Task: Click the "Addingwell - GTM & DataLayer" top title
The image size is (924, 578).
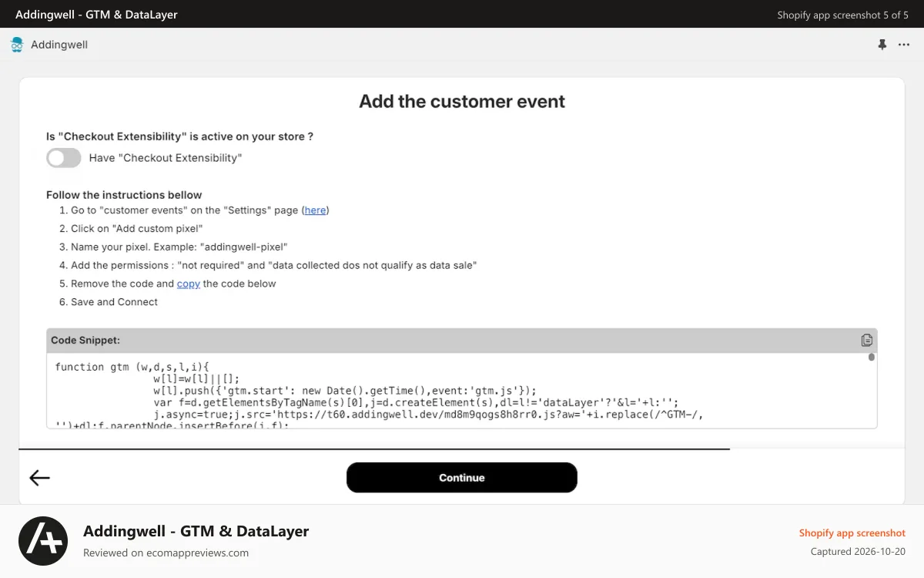Action: 96,15
